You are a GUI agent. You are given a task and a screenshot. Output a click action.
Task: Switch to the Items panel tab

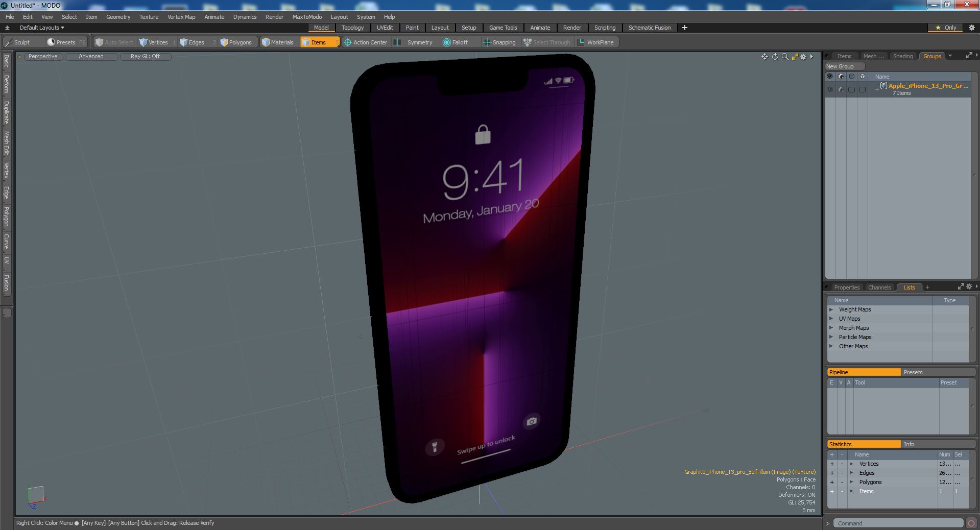844,56
